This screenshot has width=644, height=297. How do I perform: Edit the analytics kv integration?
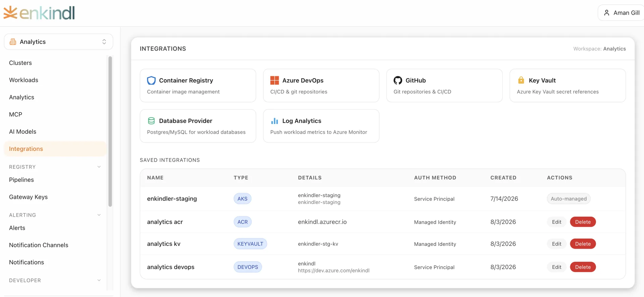556,244
